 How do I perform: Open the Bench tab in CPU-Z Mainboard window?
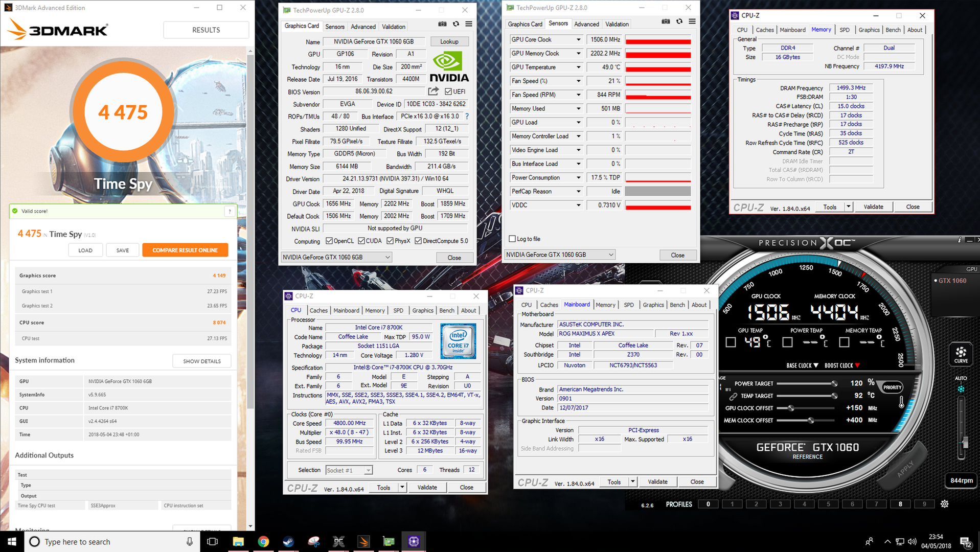[677, 305]
